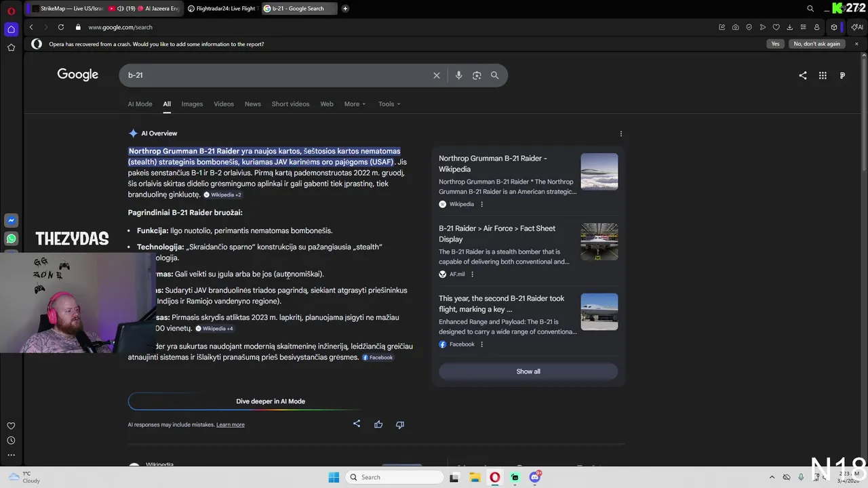Select the Web search tab

point(327,104)
